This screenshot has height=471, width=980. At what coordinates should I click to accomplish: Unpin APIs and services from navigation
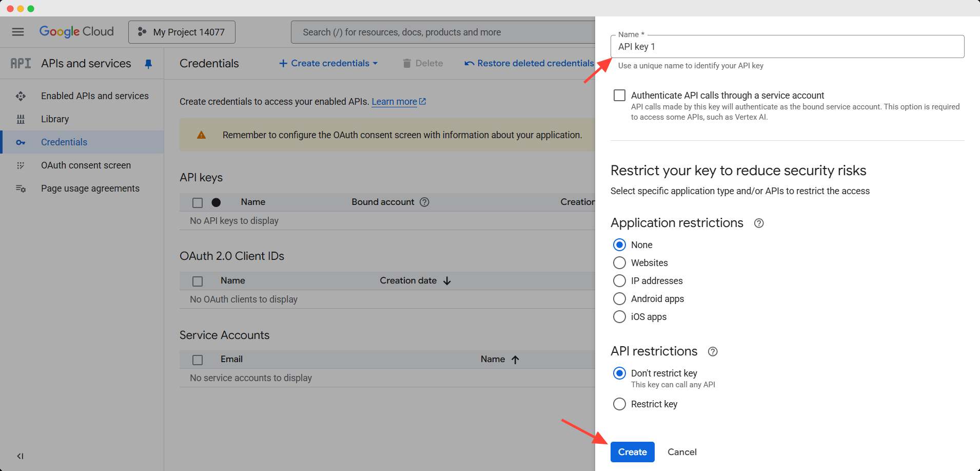[x=149, y=63]
